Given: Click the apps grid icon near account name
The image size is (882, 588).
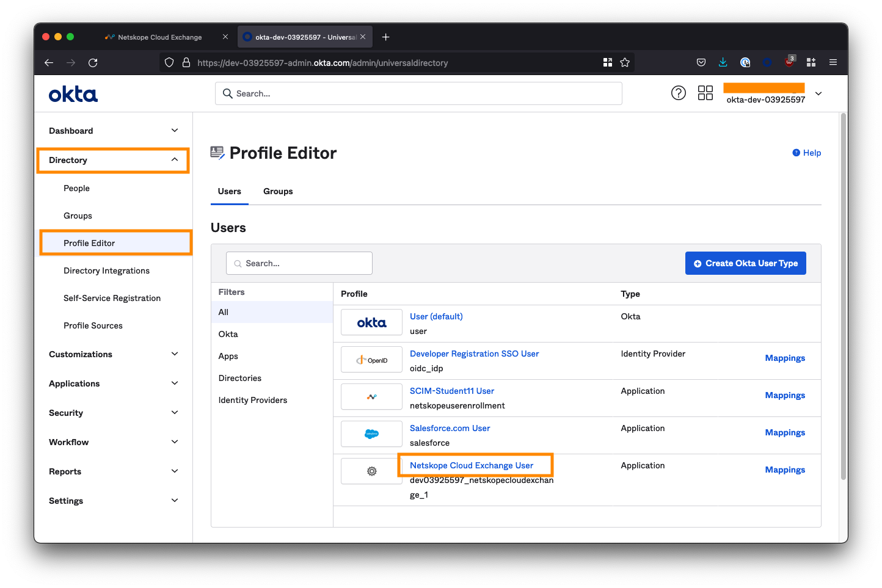Looking at the screenshot, I should pyautogui.click(x=705, y=93).
